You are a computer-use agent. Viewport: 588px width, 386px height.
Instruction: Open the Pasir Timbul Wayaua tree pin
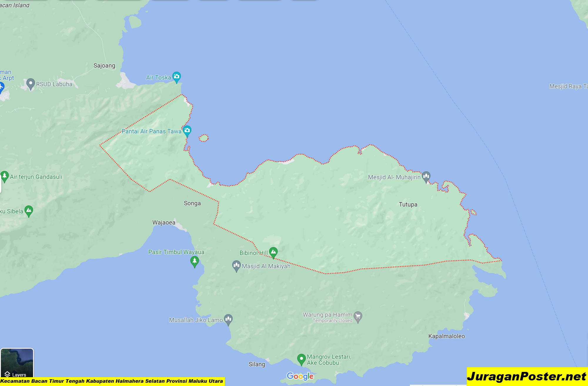coord(194,261)
